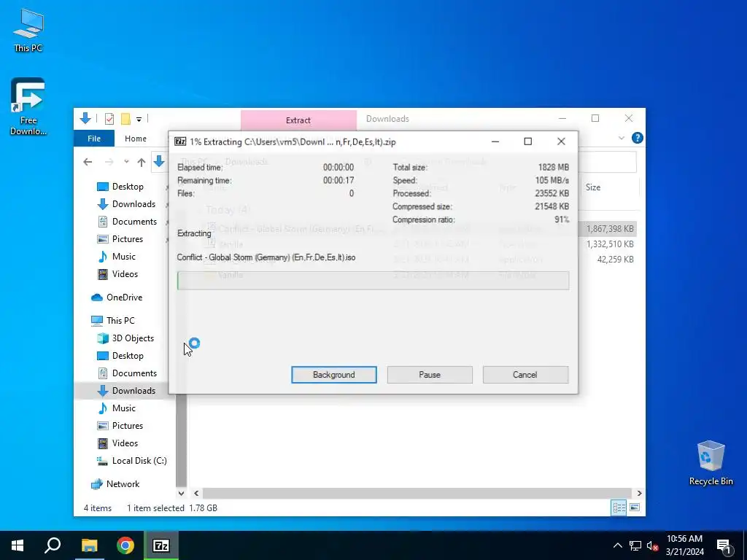Open the taskbar clock and date
Image resolution: width=747 pixels, height=560 pixels.
pyautogui.click(x=684, y=545)
